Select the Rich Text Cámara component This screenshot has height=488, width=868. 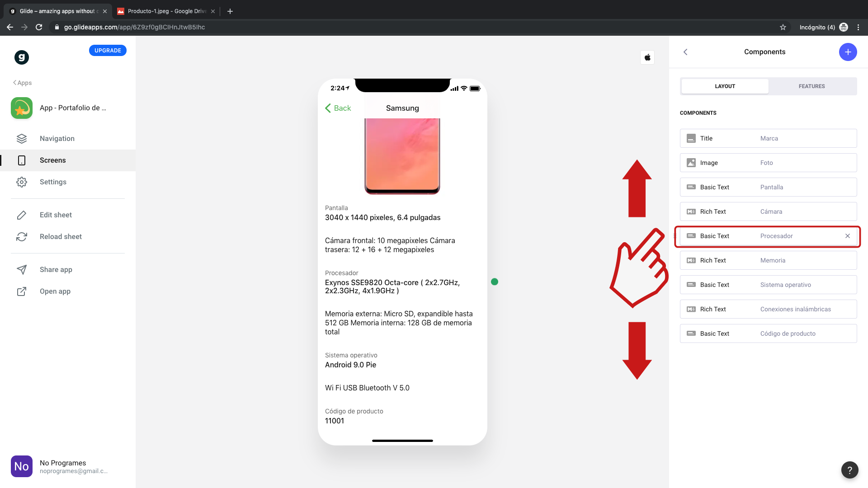pyautogui.click(x=769, y=211)
